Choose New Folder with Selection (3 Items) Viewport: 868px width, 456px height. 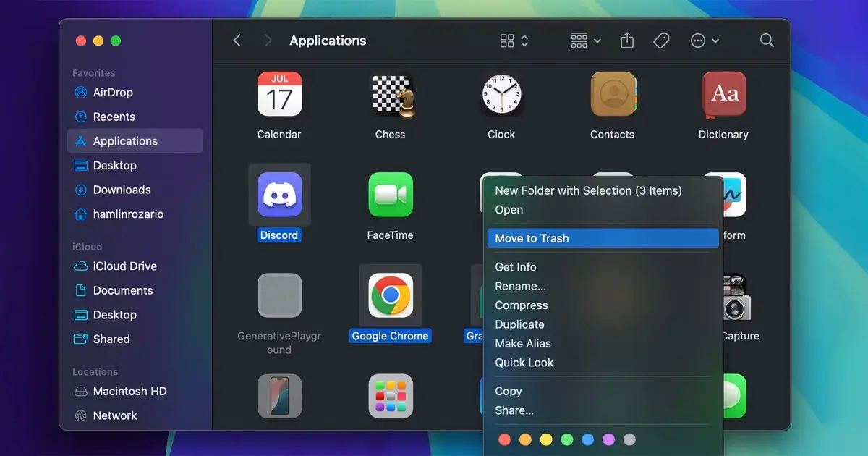[603, 190]
